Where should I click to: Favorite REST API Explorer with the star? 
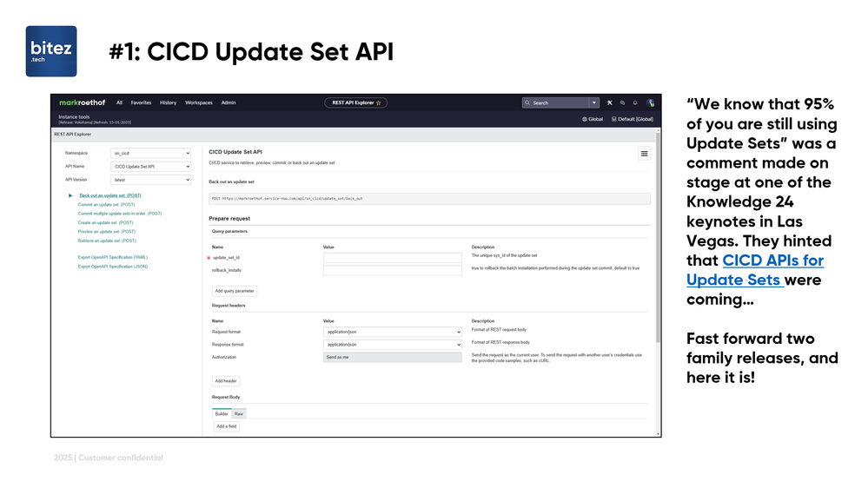[x=379, y=103]
